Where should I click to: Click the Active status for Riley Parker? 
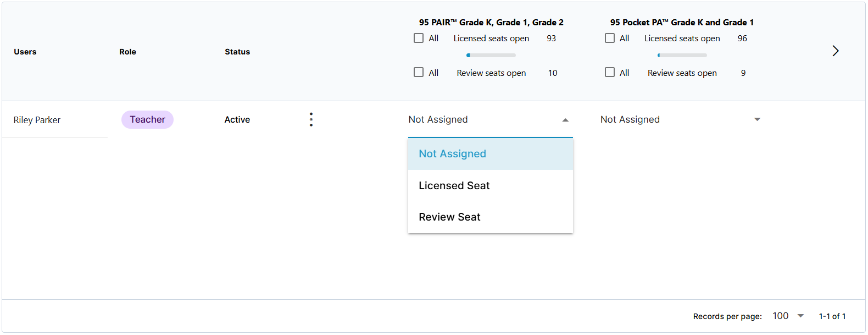[237, 119]
